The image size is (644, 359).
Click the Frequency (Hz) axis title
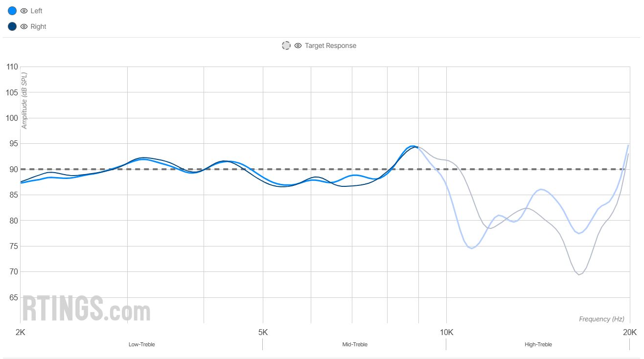point(601,319)
